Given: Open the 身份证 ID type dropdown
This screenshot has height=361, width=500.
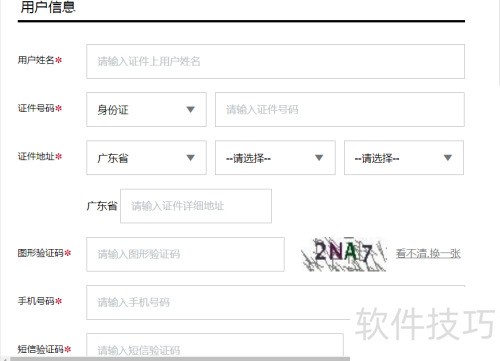Looking at the screenshot, I should (146, 109).
